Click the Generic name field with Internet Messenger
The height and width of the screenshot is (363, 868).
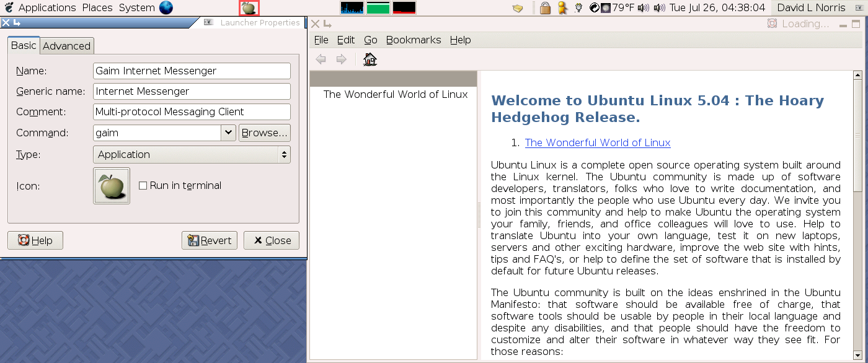coord(192,91)
